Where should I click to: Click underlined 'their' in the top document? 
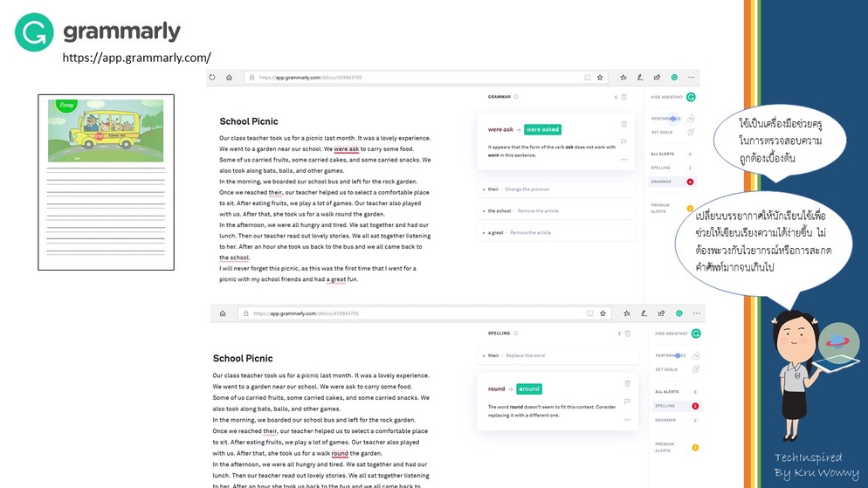pos(275,193)
